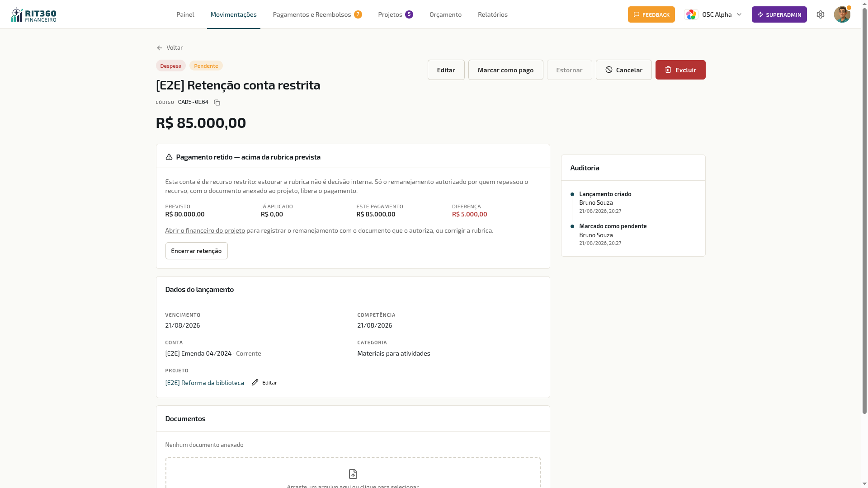This screenshot has width=868, height=488.
Task: Click the upload file icon in Documentos
Action: pos(353,474)
